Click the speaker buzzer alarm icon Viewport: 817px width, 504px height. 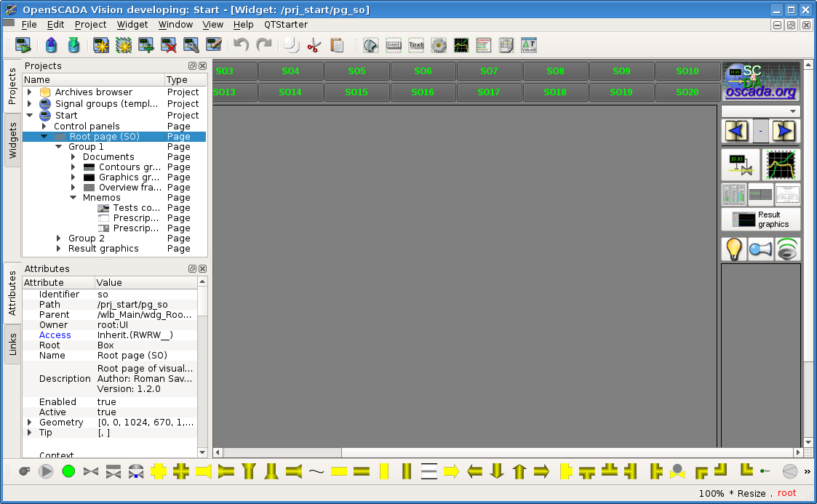[x=786, y=249]
